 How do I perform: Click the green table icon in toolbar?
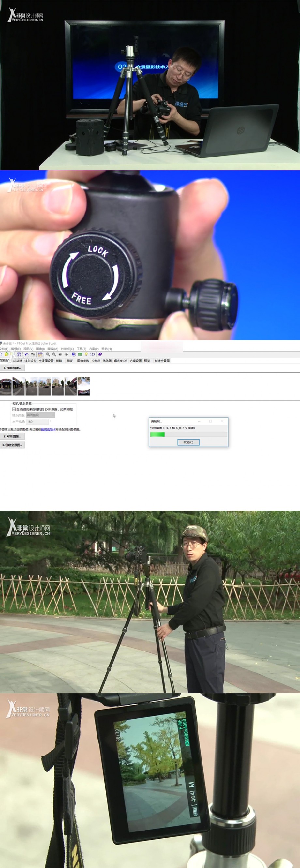click(80, 354)
